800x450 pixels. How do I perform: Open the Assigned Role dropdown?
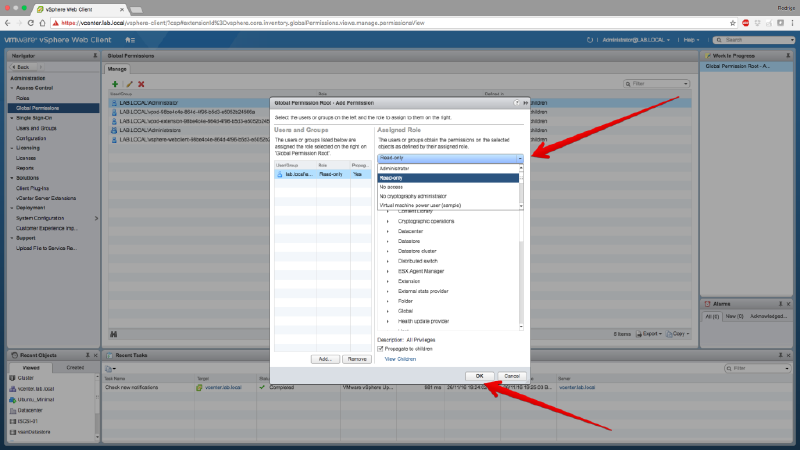519,158
